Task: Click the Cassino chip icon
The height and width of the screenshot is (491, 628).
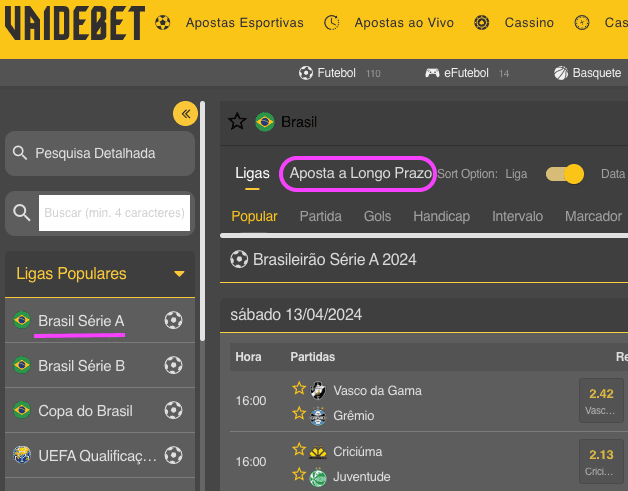Action: click(x=481, y=22)
